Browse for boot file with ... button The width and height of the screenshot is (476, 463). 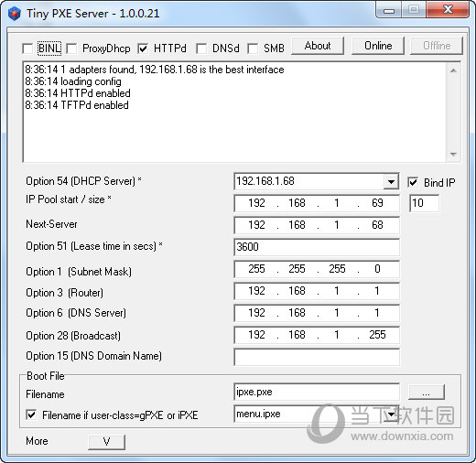(427, 393)
